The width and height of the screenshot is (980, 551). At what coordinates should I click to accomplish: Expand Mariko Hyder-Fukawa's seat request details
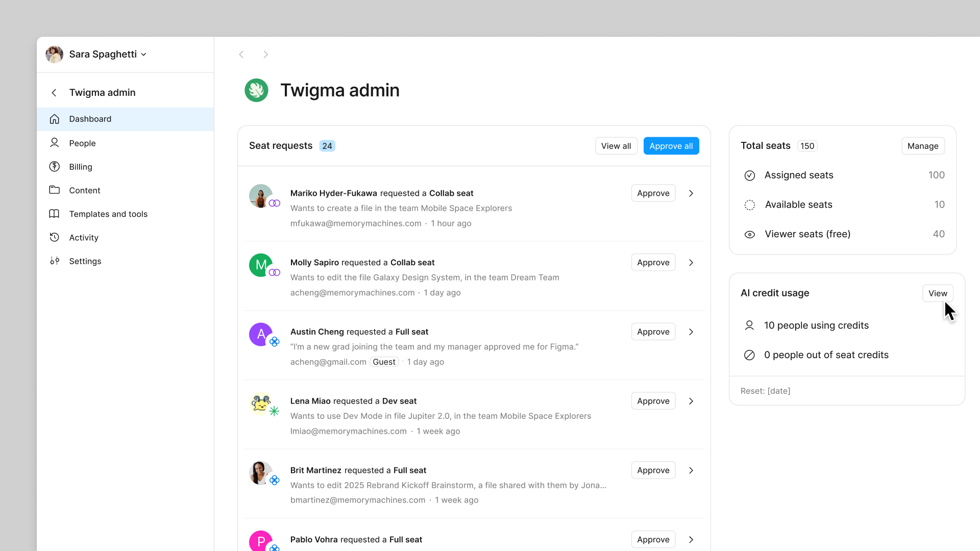pyautogui.click(x=691, y=193)
